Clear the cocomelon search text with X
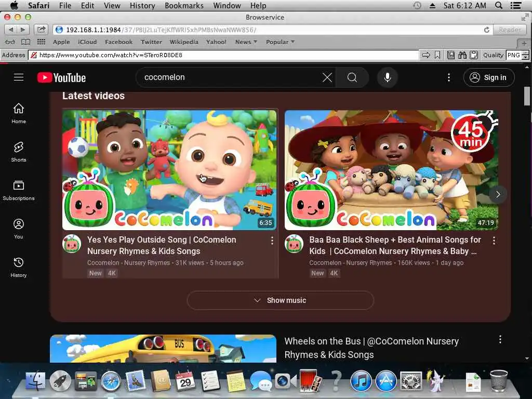 pos(327,77)
